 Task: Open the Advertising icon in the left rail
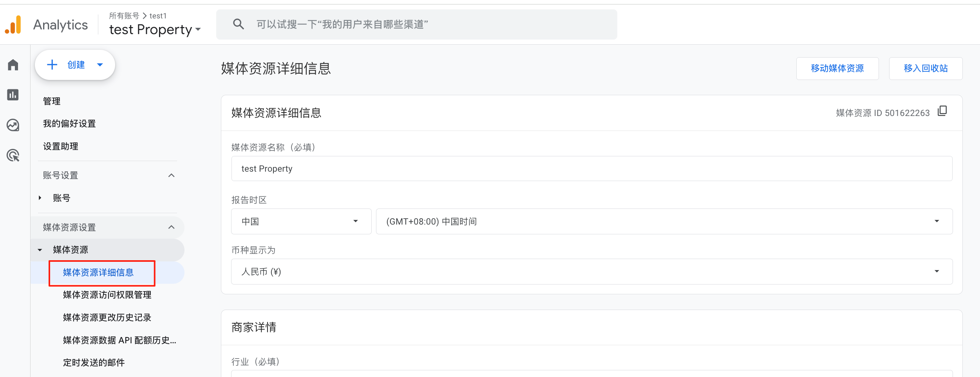point(13,156)
